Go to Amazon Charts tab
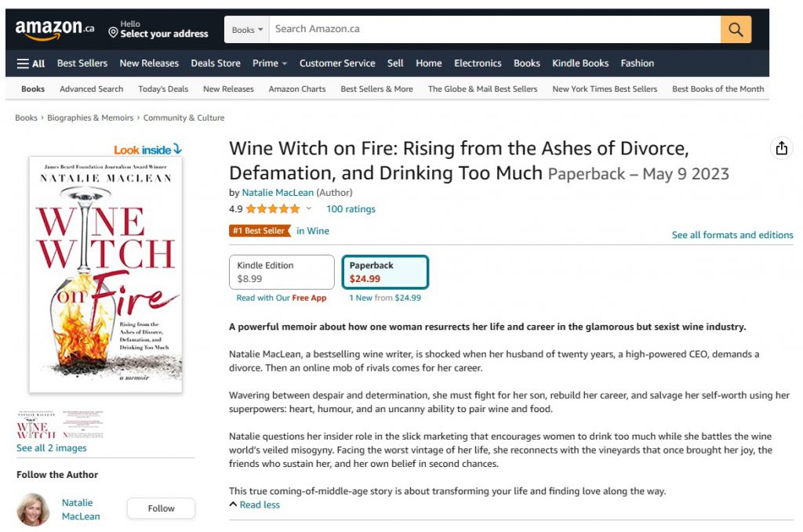Image resolution: width=803 pixels, height=532 pixels. [x=297, y=89]
